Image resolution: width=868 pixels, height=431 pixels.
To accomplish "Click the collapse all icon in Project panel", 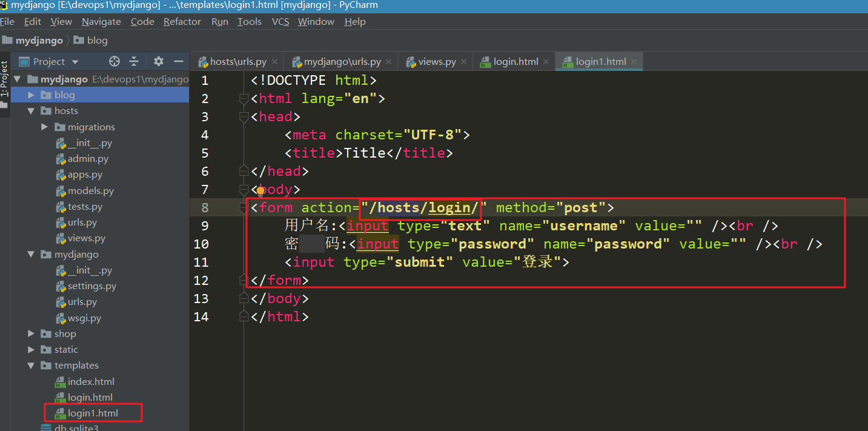I will pos(134,61).
